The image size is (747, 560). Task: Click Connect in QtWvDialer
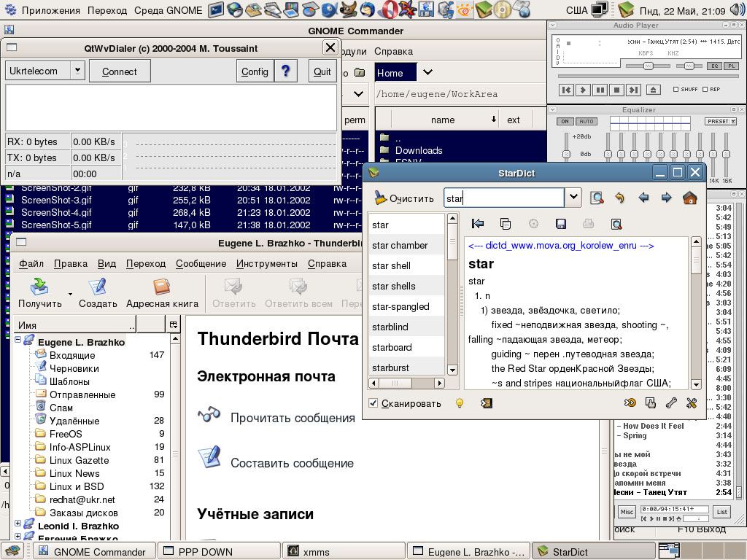point(120,71)
